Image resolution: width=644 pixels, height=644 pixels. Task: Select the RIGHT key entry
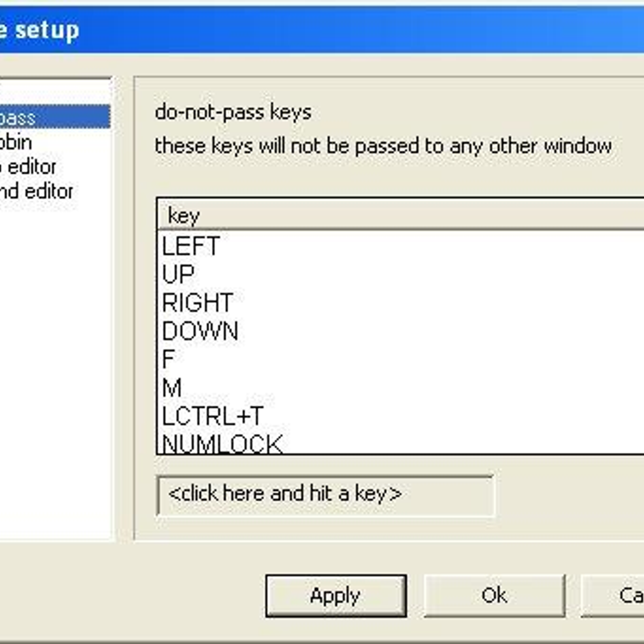point(197,303)
